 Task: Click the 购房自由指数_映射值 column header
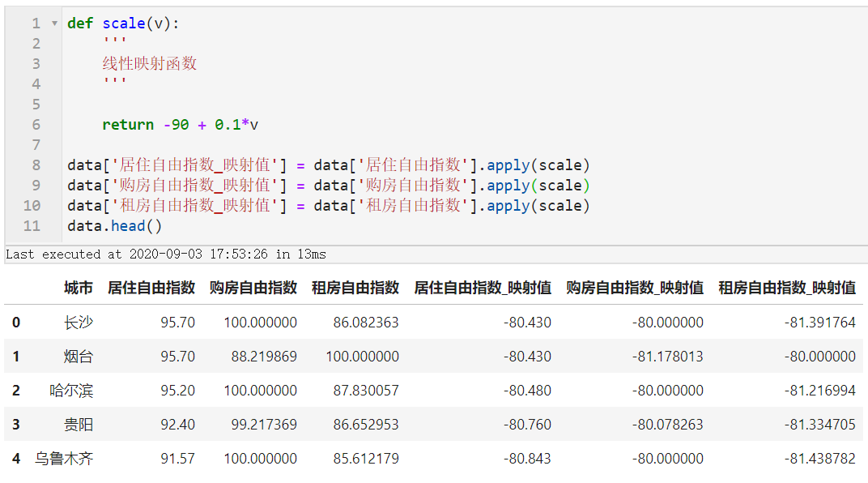[x=634, y=288]
